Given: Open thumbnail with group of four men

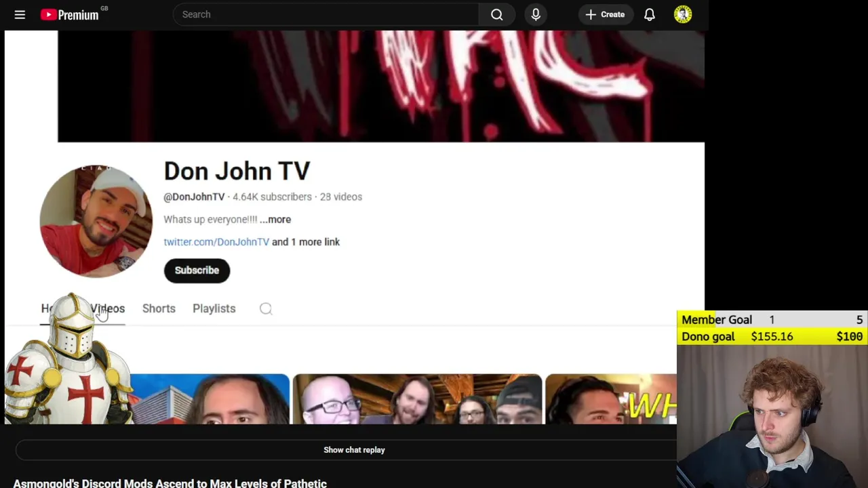Looking at the screenshot, I should click(417, 399).
